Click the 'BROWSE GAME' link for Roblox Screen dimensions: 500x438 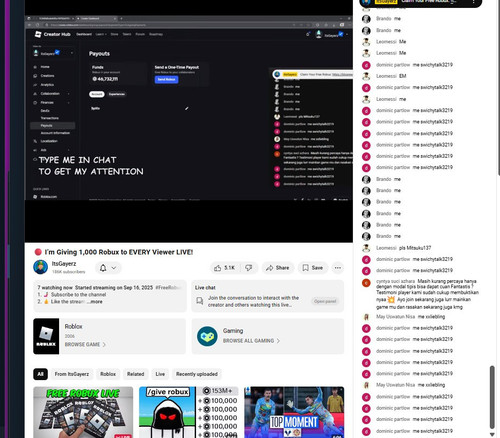point(85,345)
